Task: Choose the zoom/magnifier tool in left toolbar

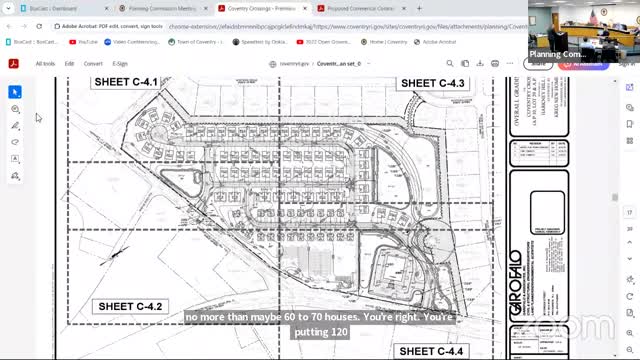Action: [15, 109]
